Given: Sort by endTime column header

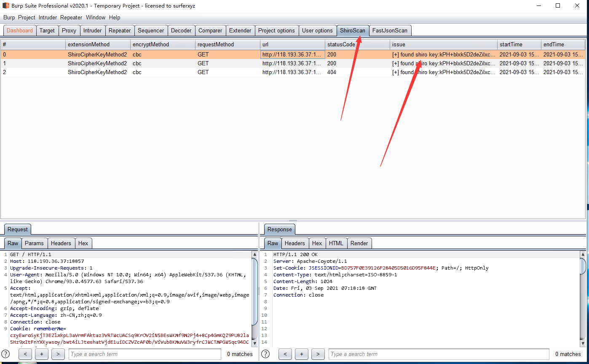Looking at the screenshot, I should point(563,44).
